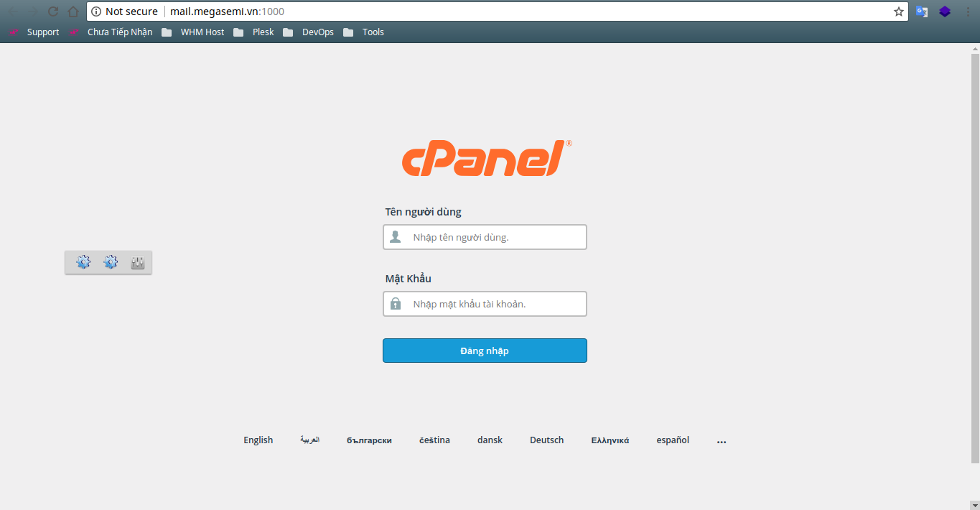Switch language to български
Image resolution: width=980 pixels, height=510 pixels.
369,440
